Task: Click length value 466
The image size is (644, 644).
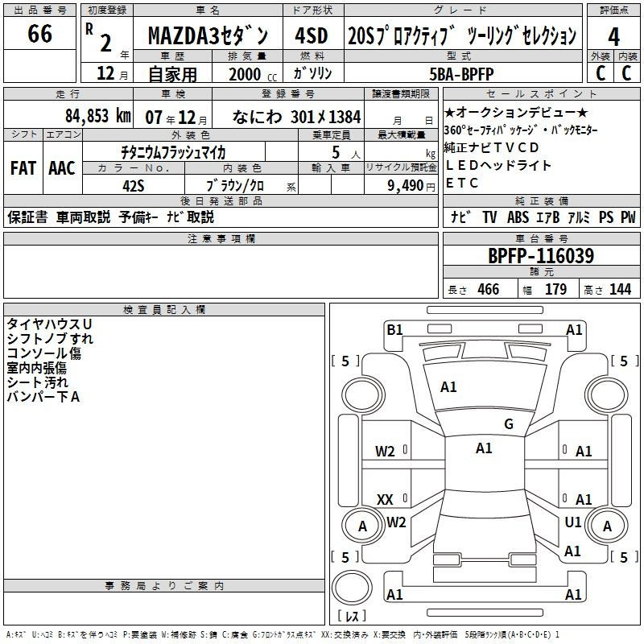Action: click(489, 289)
